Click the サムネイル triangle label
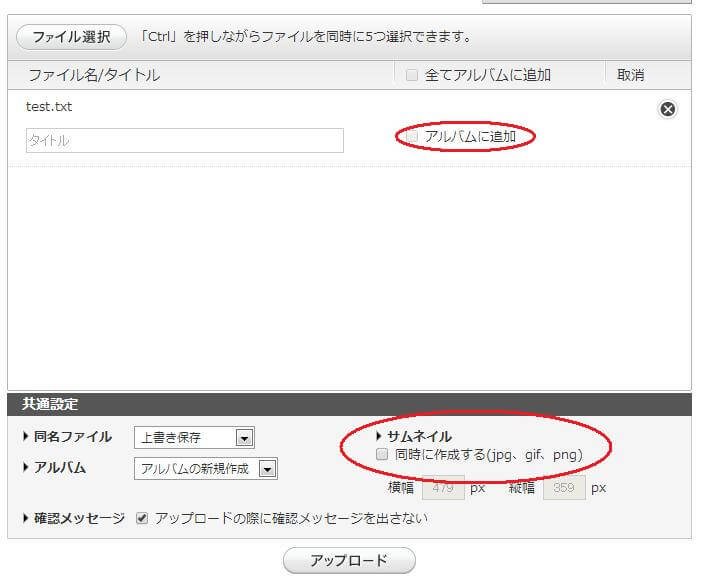 click(x=414, y=436)
